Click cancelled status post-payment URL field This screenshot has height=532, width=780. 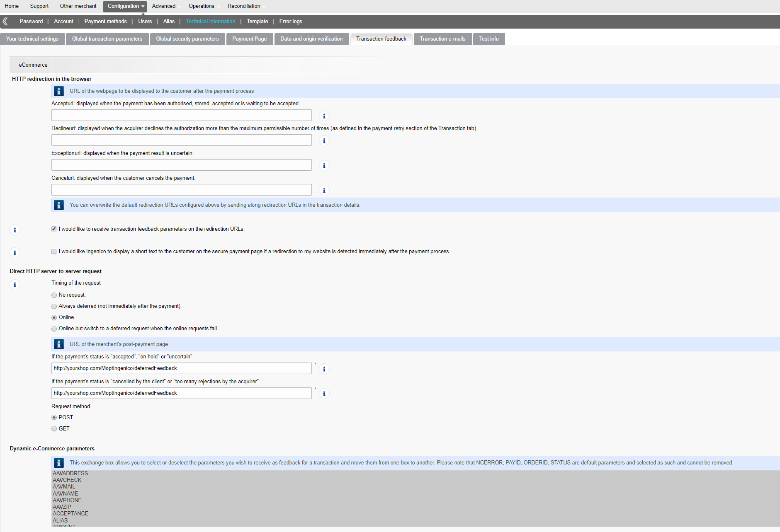[x=182, y=393]
